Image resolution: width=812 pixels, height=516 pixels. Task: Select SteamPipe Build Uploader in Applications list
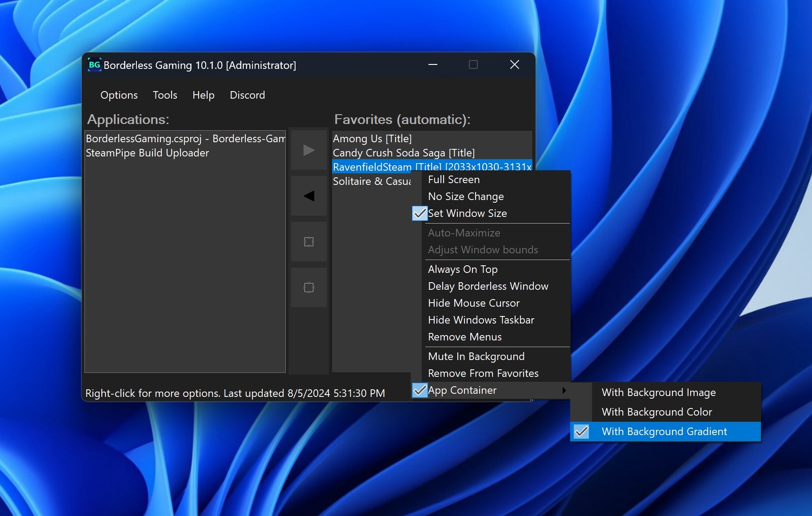(148, 152)
